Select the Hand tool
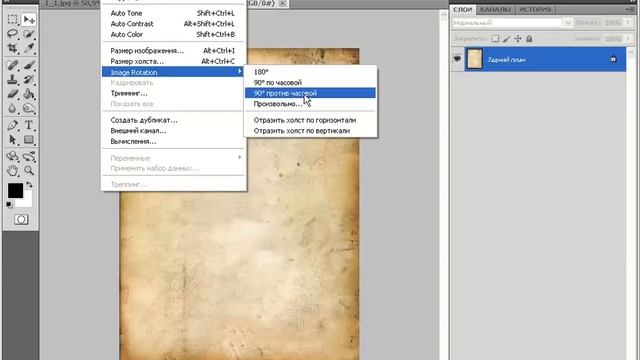This screenshot has width=640, height=360. [x=12, y=171]
